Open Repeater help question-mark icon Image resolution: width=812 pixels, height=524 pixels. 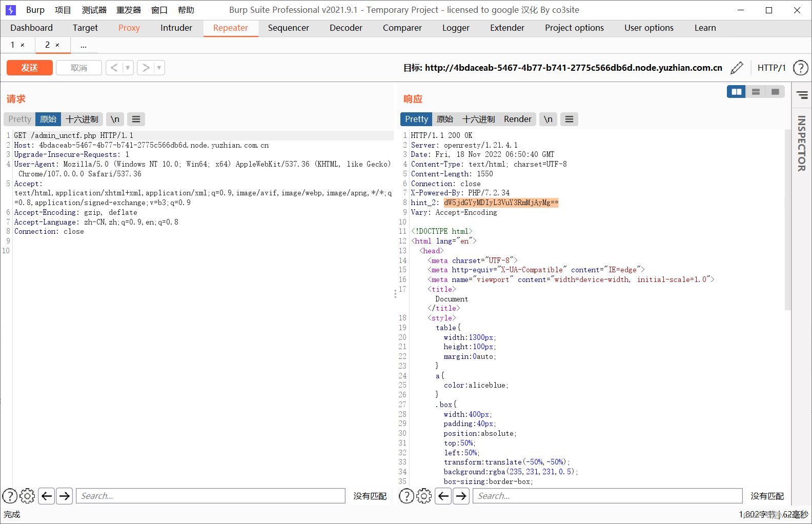click(800, 68)
